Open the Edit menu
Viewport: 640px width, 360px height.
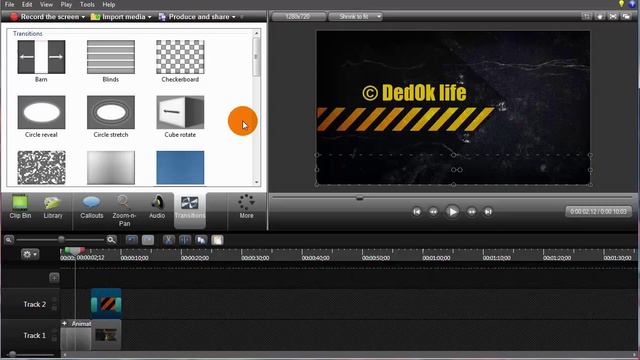click(27, 4)
